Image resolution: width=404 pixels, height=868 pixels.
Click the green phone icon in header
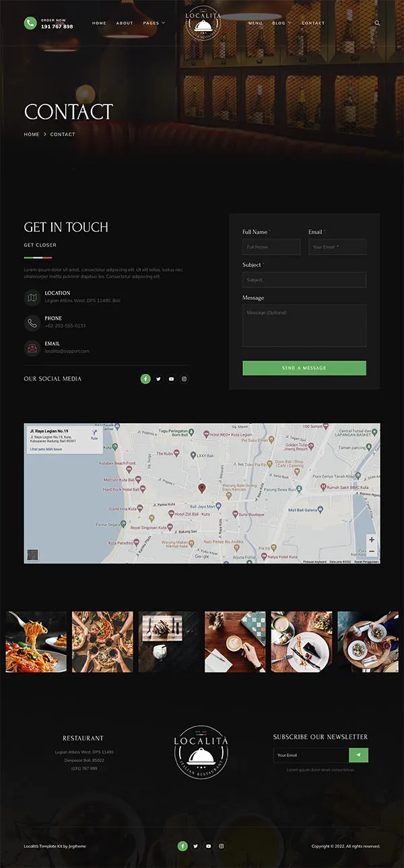point(30,23)
